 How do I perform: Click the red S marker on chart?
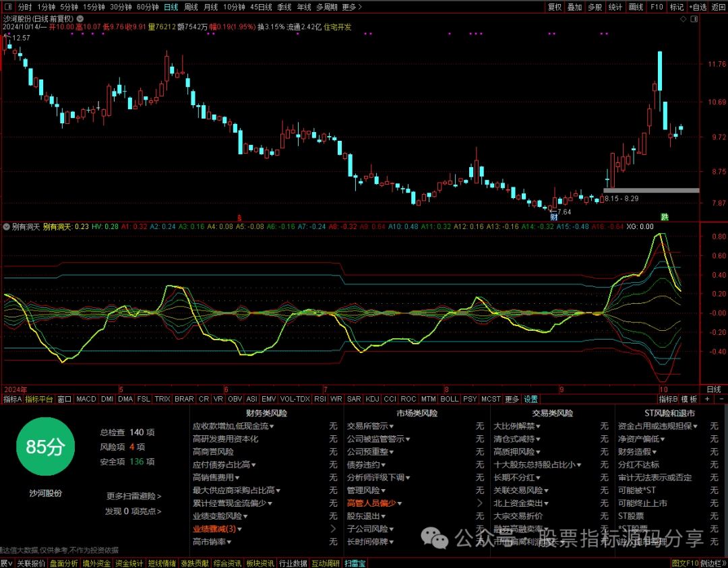click(239, 217)
